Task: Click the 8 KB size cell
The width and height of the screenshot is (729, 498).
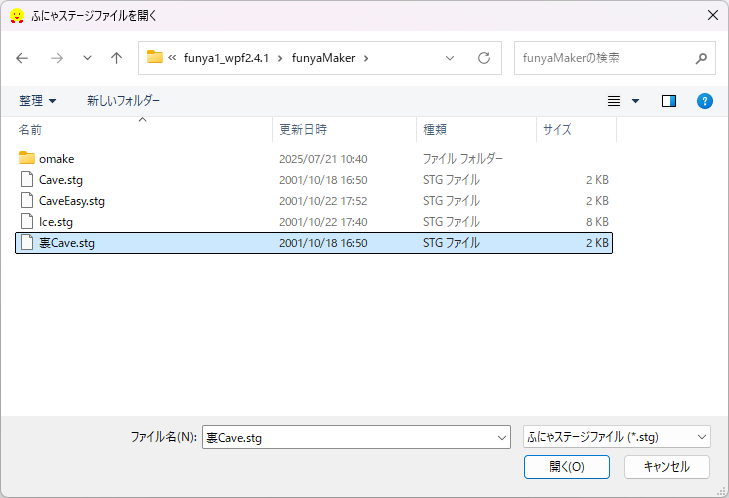Action: click(597, 222)
